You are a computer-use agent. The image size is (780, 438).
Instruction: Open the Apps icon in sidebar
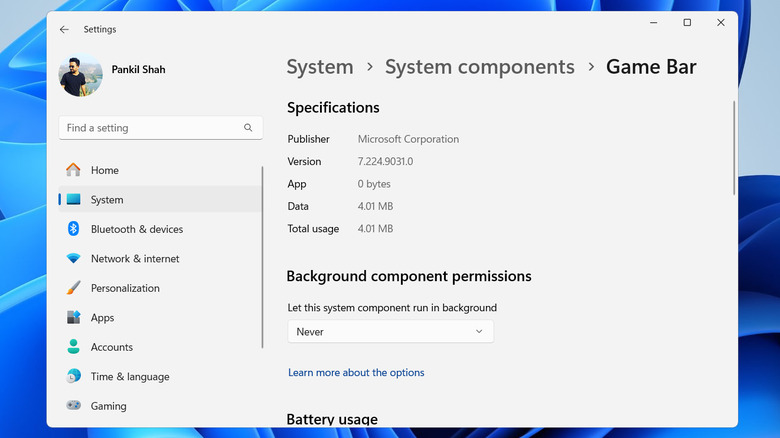[x=73, y=318]
